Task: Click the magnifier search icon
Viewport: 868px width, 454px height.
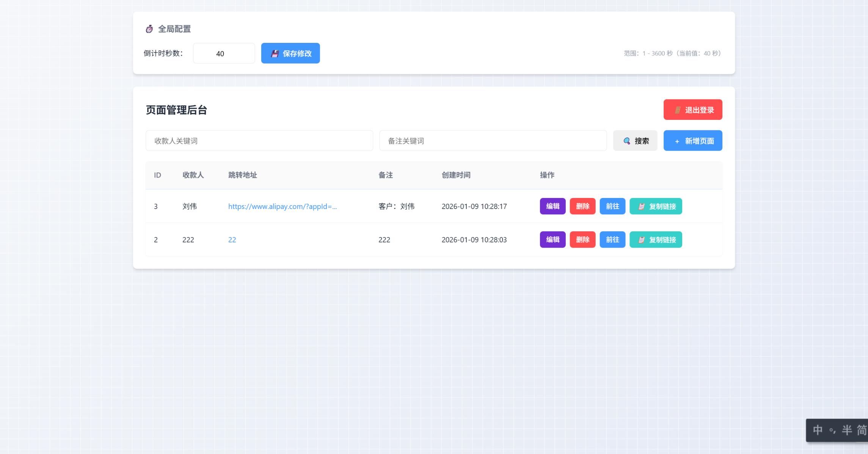Action: coord(627,141)
